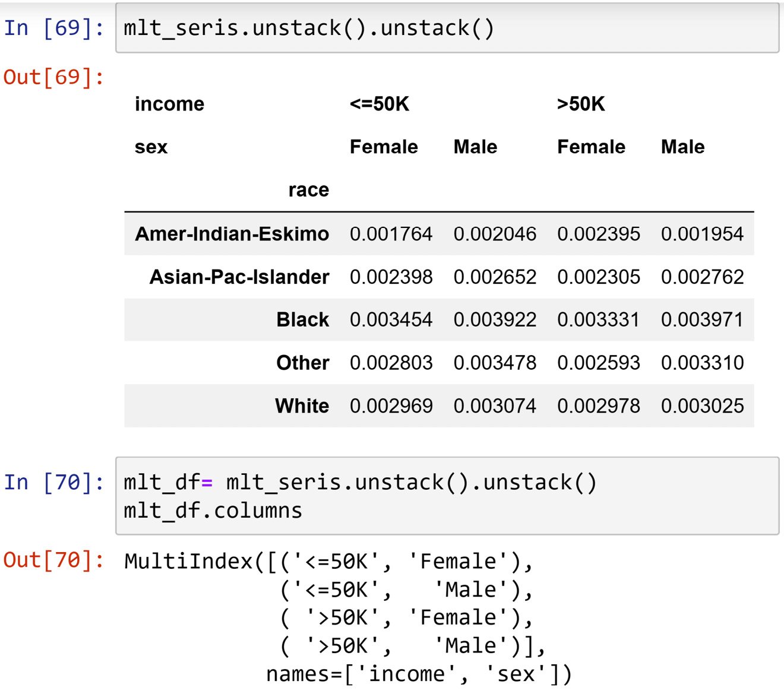The height and width of the screenshot is (694, 784).
Task: Click cell value 0.003025
Action: tap(702, 405)
